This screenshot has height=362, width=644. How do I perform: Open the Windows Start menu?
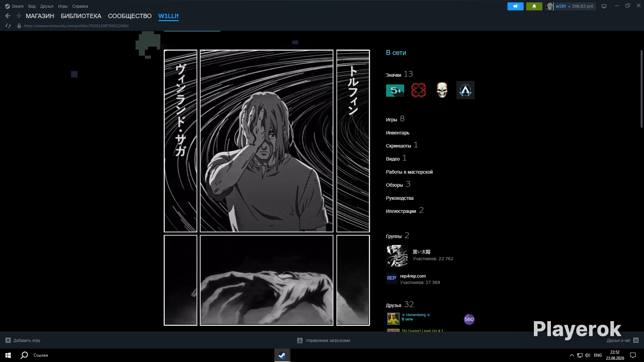(8, 355)
